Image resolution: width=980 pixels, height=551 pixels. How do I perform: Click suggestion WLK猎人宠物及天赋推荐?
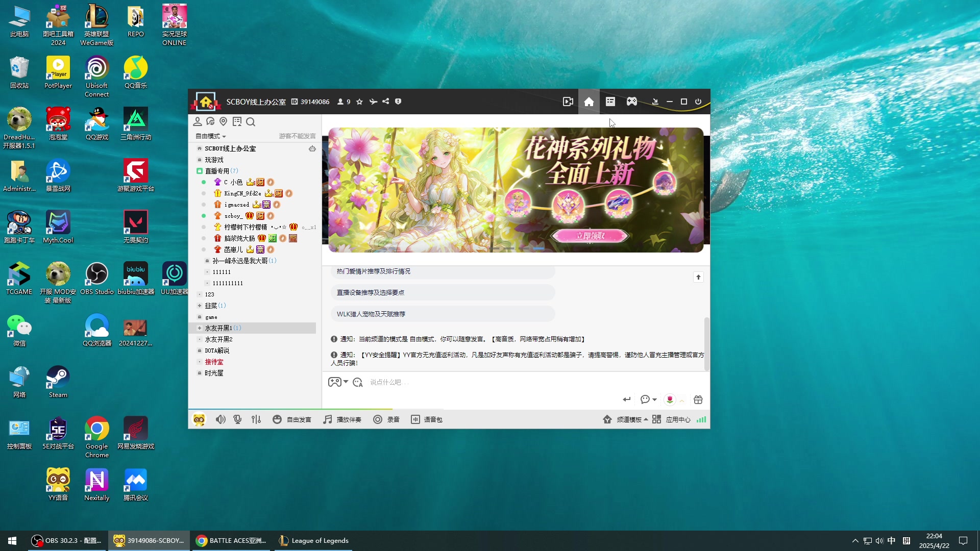click(443, 314)
